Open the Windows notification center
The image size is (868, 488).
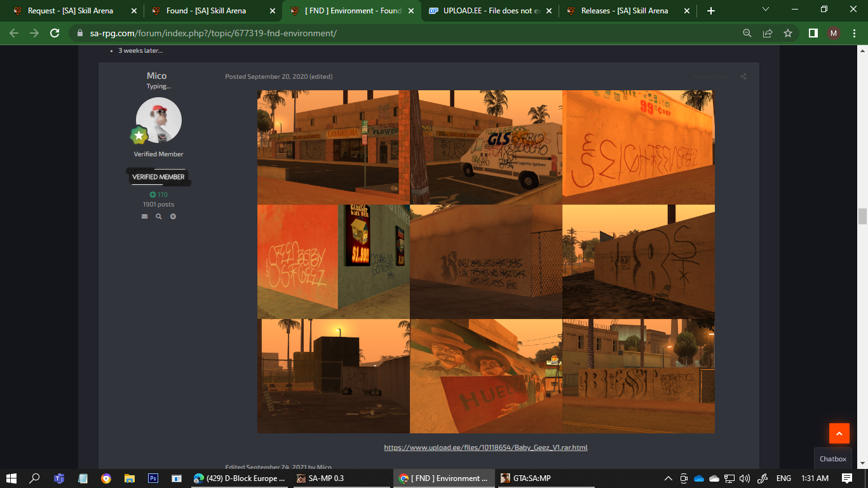(x=847, y=478)
